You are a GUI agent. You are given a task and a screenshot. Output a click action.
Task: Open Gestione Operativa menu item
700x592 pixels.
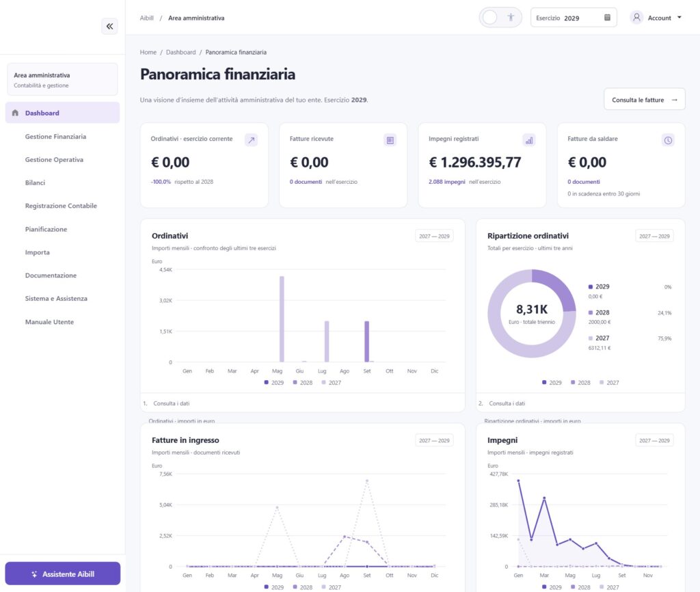[54, 159]
